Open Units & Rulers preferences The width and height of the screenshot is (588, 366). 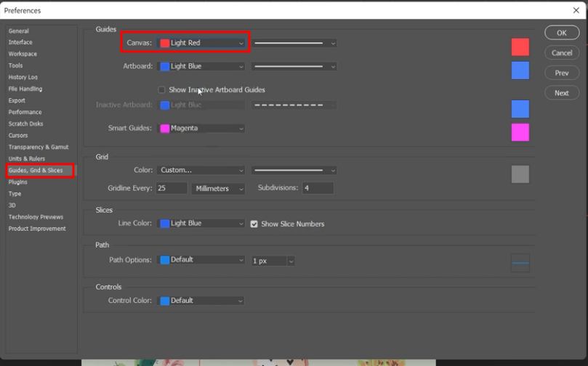tap(27, 158)
